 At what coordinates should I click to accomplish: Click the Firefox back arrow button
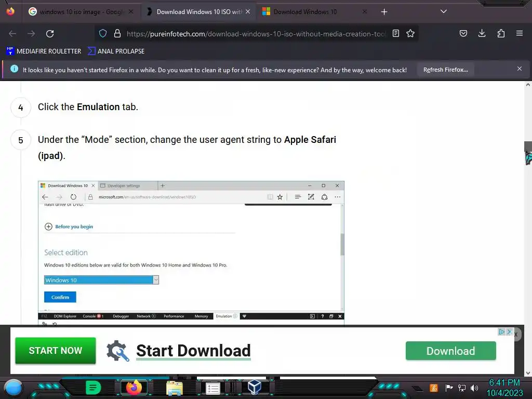tap(12, 34)
